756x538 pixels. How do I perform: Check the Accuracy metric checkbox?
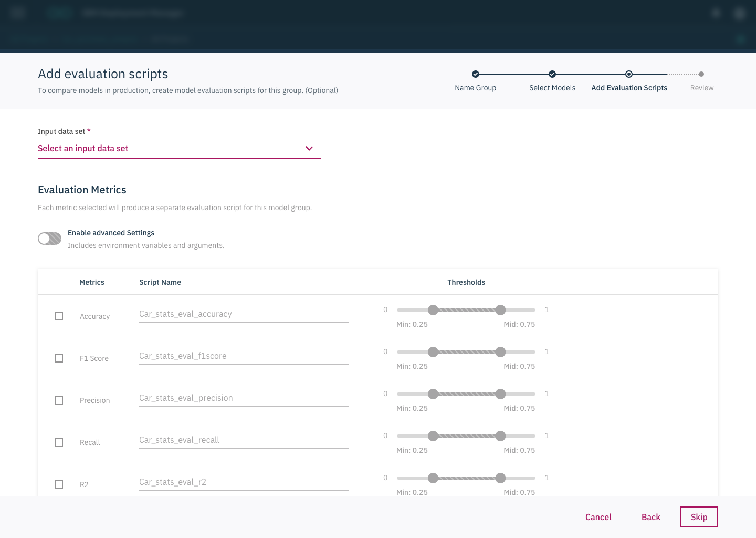tap(59, 316)
